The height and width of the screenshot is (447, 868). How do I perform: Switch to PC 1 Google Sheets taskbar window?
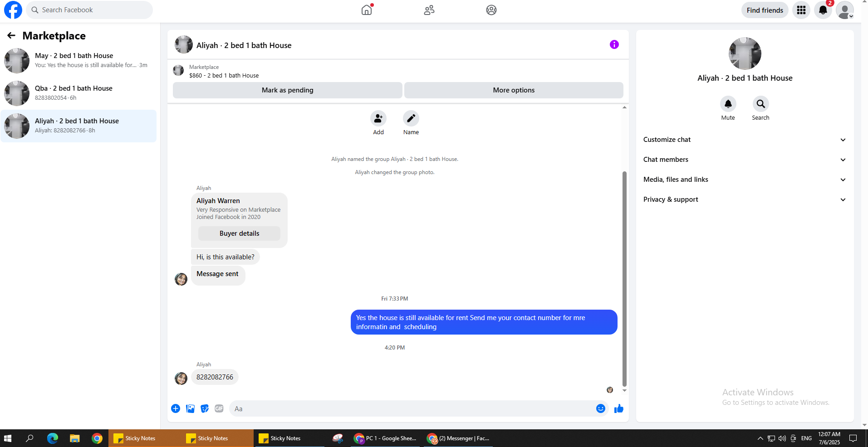386,438
